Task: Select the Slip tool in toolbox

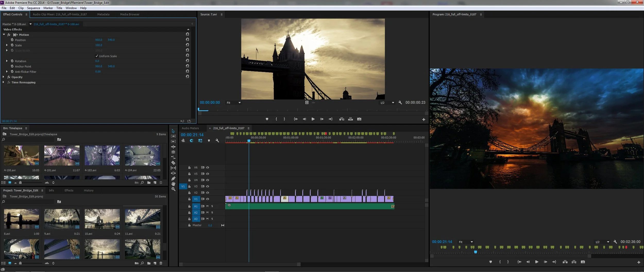Action: [173, 168]
